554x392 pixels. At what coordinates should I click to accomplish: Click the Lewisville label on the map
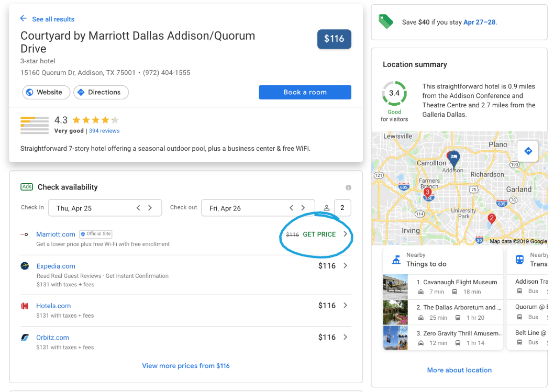pos(398,136)
